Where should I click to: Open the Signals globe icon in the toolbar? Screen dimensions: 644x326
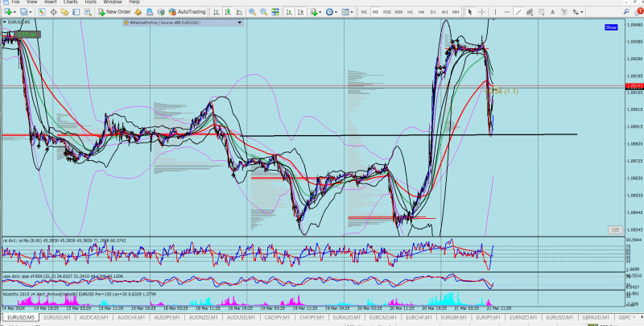(x=161, y=12)
